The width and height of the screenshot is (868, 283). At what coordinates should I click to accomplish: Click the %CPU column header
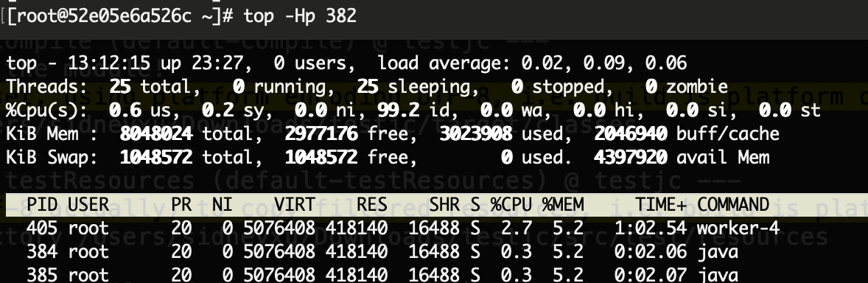click(x=511, y=204)
